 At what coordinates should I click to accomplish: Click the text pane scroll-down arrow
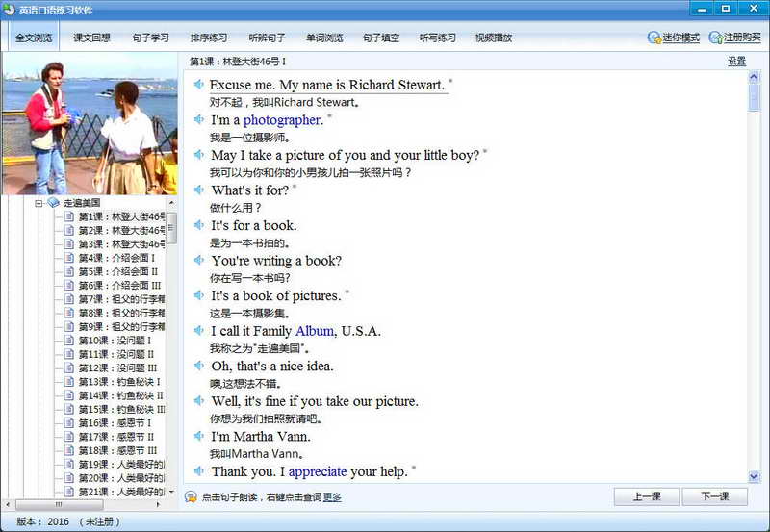[x=754, y=476]
